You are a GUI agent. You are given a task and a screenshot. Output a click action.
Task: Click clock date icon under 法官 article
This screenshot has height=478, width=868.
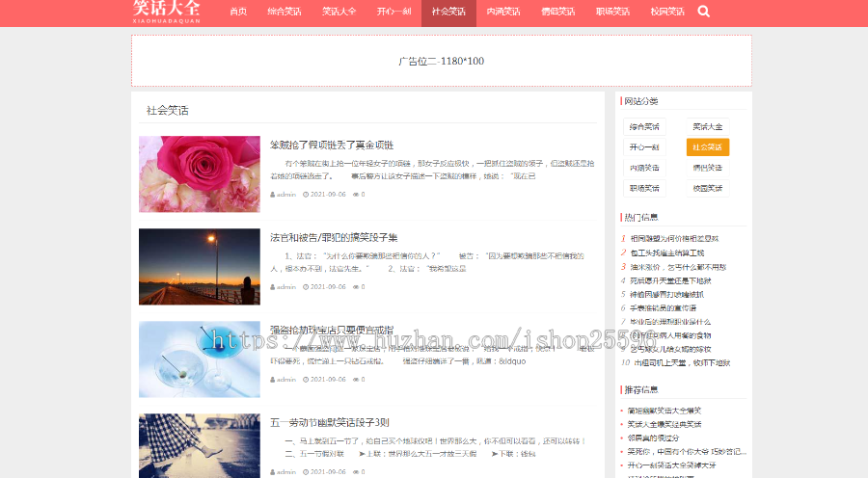(x=306, y=287)
